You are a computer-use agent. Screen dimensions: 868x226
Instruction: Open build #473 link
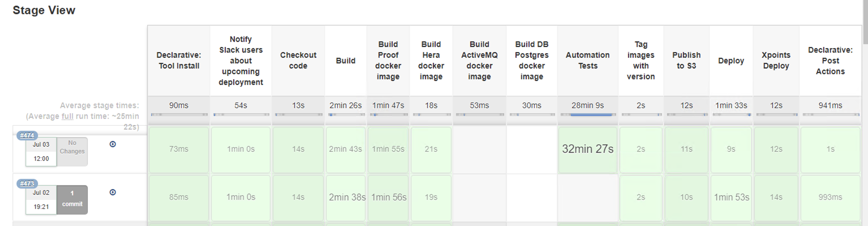click(27, 184)
